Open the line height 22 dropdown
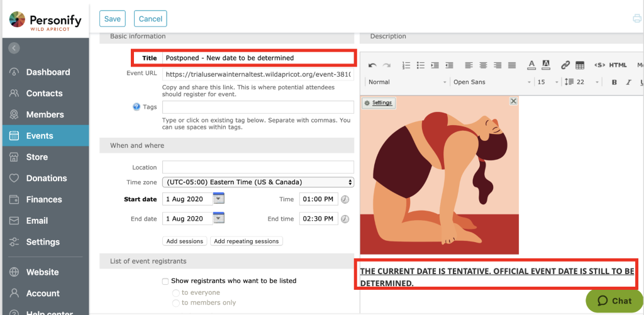The image size is (644, 315). 582,82
